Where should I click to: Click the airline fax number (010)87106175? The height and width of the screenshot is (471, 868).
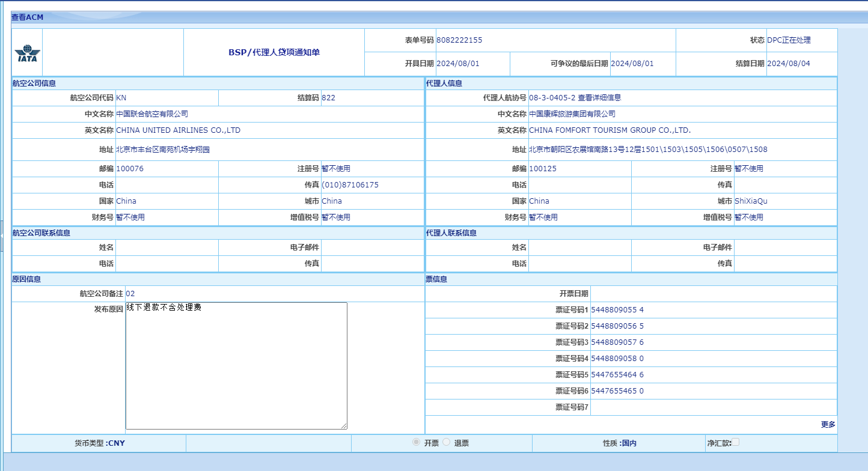pyautogui.click(x=350, y=185)
